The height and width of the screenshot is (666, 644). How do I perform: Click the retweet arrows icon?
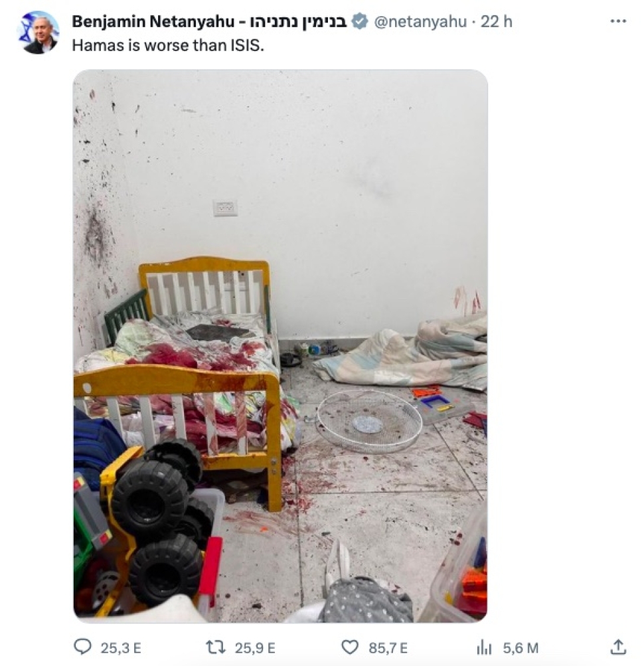216,647
